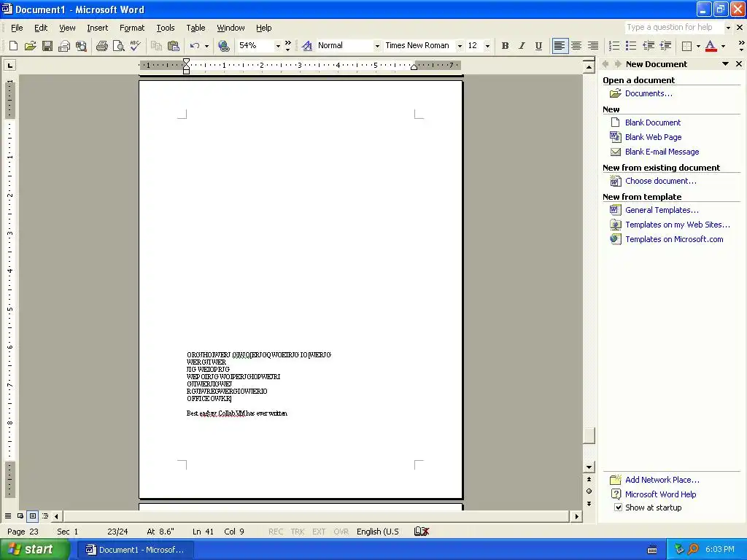Open the File menu
Screen dimensions: 747x560
click(x=17, y=28)
